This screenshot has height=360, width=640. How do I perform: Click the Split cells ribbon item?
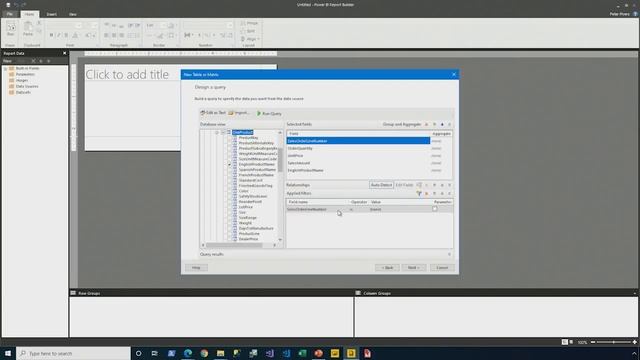coord(248,31)
